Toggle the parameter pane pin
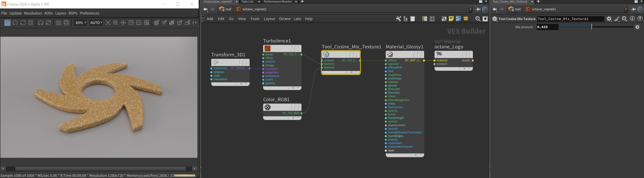 (633, 9)
